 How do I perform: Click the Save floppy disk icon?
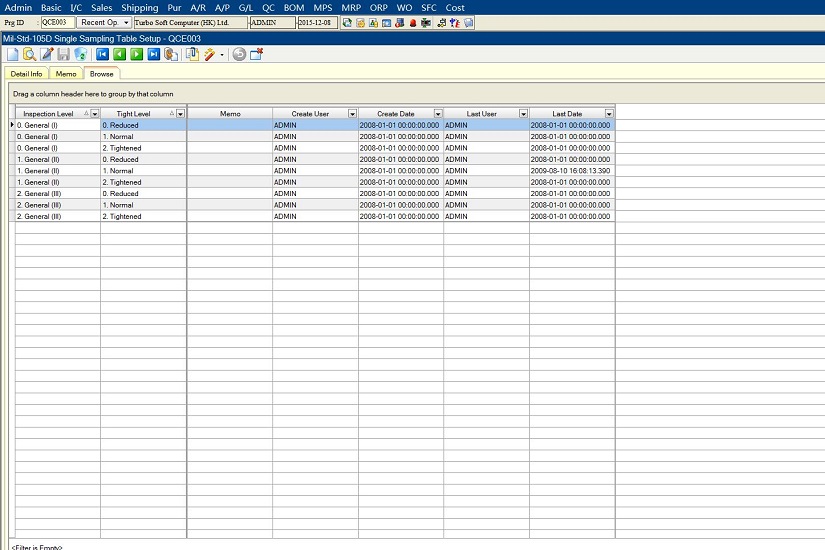click(x=64, y=54)
